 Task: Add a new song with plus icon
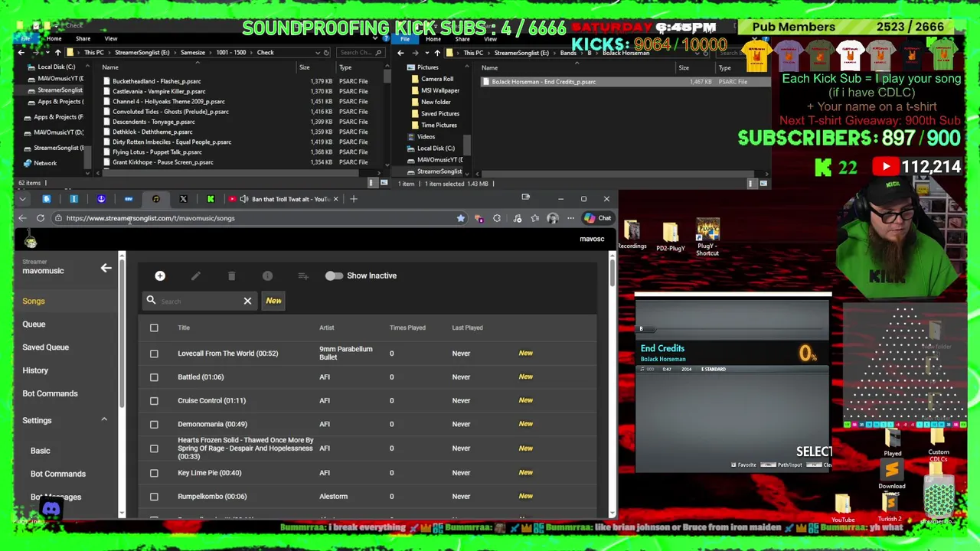(x=160, y=275)
